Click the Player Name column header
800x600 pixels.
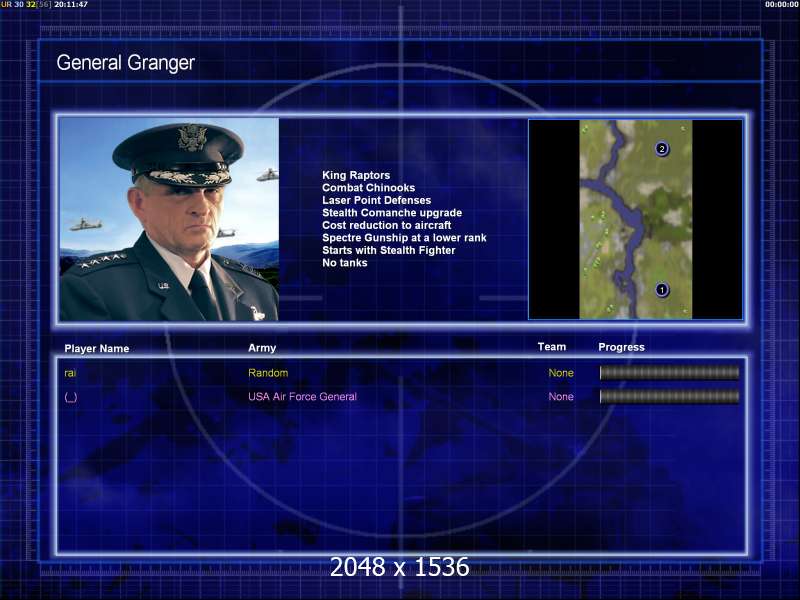click(x=96, y=348)
